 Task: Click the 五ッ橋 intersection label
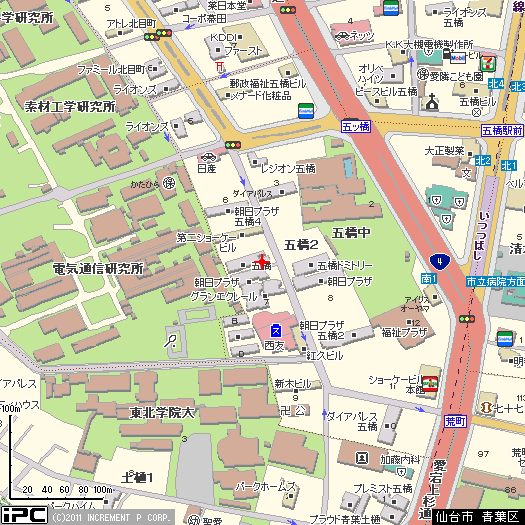[356, 127]
